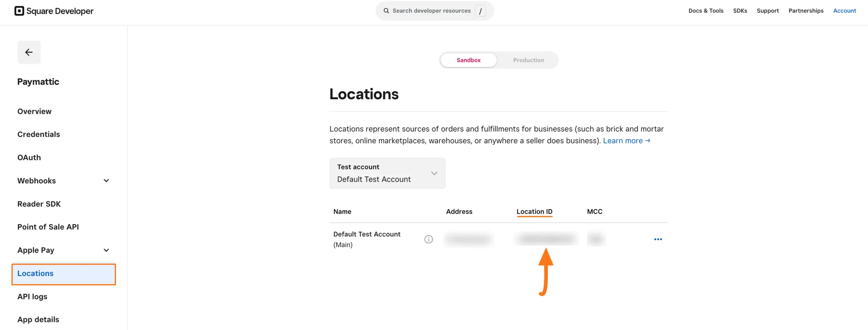
Task: Open Docs & Tools
Action: [706, 11]
